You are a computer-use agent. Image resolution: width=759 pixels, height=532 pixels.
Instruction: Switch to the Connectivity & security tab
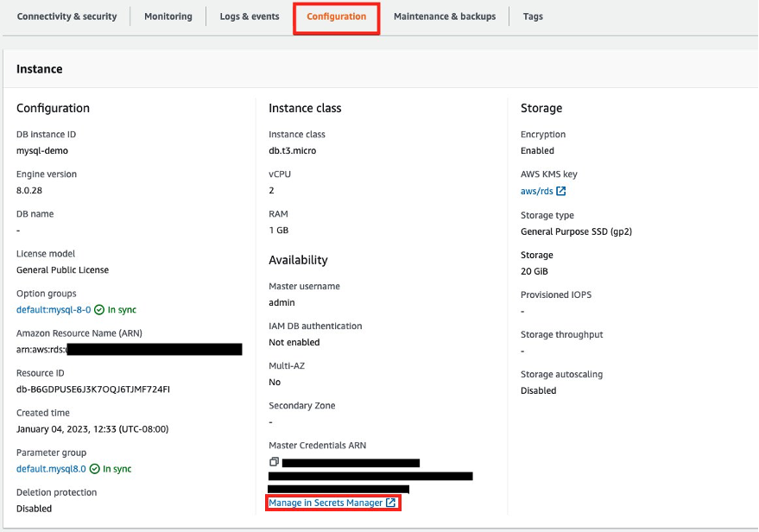pyautogui.click(x=66, y=16)
